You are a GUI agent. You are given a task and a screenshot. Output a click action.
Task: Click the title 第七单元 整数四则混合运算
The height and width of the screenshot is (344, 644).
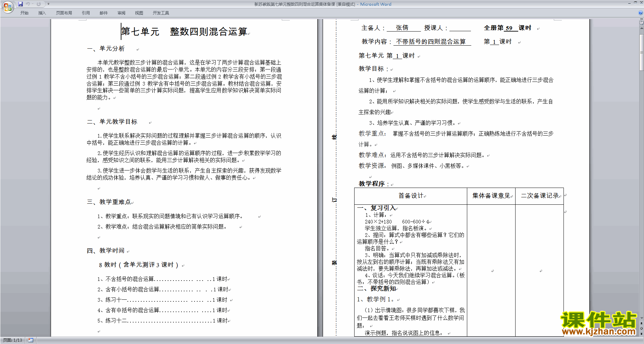coord(184,32)
